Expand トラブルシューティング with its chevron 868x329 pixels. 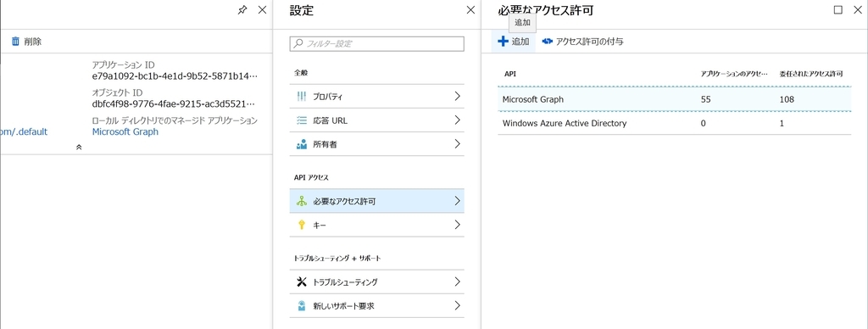point(457,282)
